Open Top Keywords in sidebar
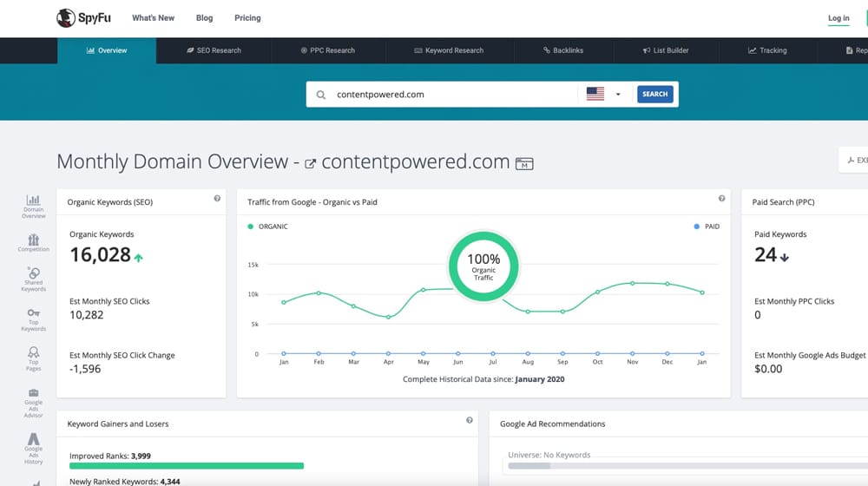Screen dimensions: 868x486 point(33,319)
